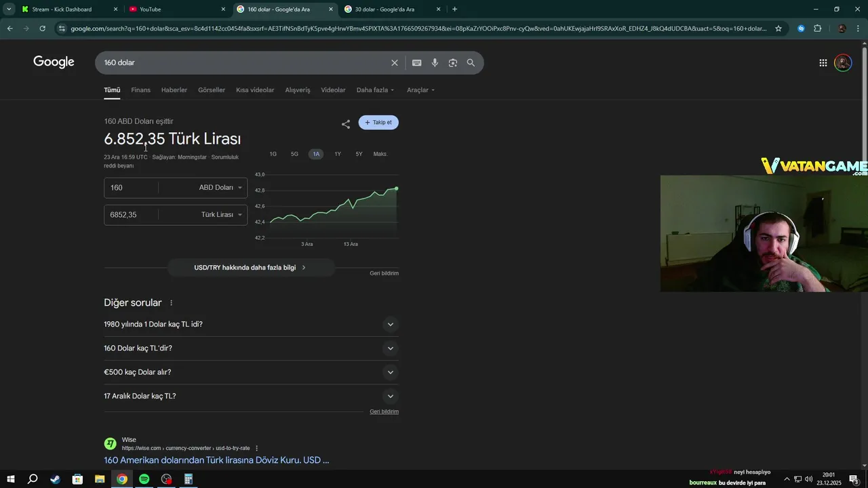Select the 1A chart range
This screenshot has width=868, height=488.
pyautogui.click(x=316, y=154)
